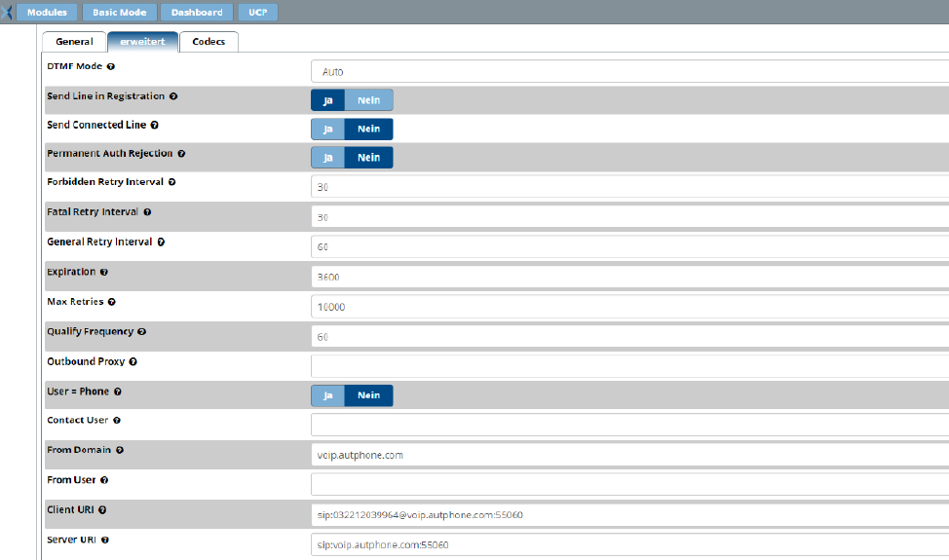The height and width of the screenshot is (560, 949).
Task: Click help icon next to DTMF Mode
Action: pyautogui.click(x=111, y=66)
